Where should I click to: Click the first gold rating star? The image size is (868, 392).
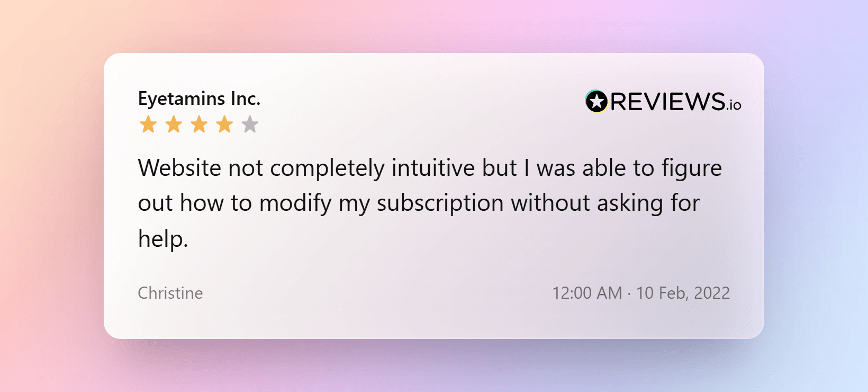pyautogui.click(x=148, y=125)
